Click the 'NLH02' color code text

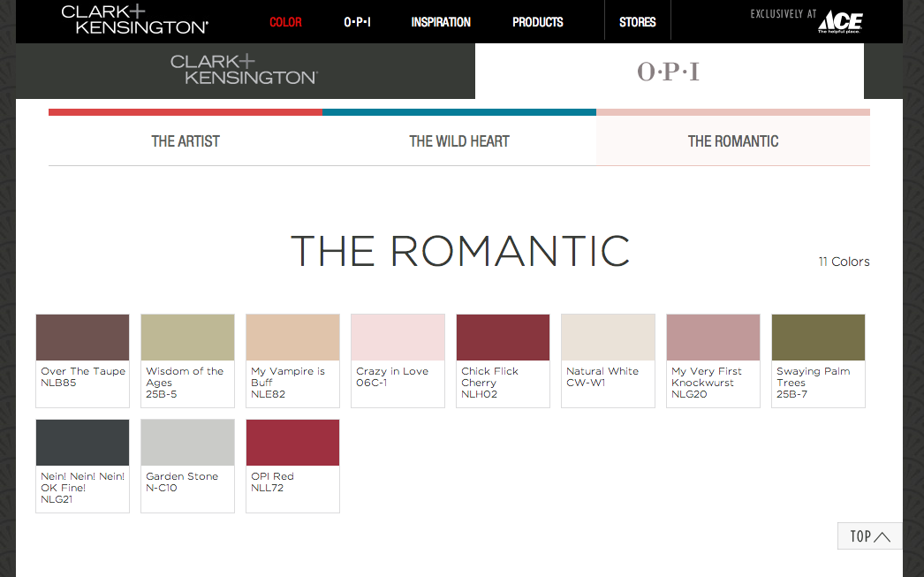[x=479, y=394]
